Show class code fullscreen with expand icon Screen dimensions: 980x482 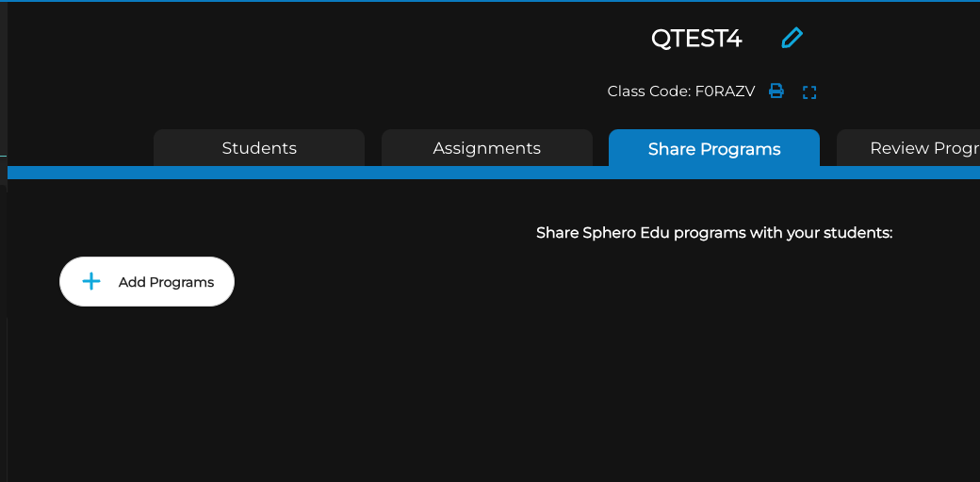point(809,92)
